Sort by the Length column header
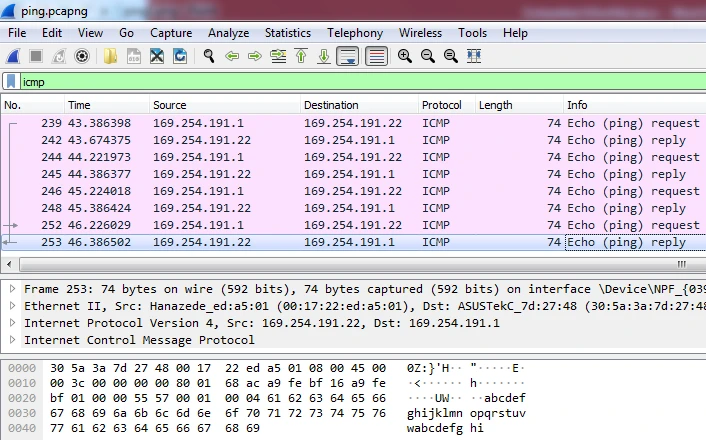 (519, 105)
